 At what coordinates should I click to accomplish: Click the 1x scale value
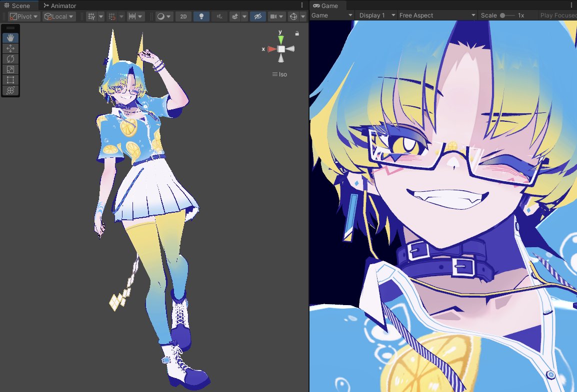(x=520, y=15)
